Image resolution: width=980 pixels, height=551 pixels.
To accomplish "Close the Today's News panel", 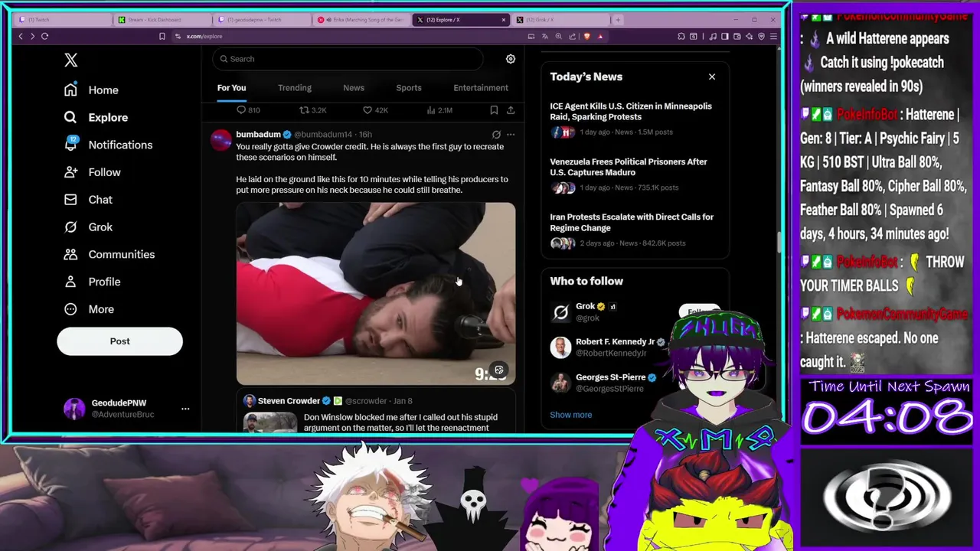I will pos(712,77).
